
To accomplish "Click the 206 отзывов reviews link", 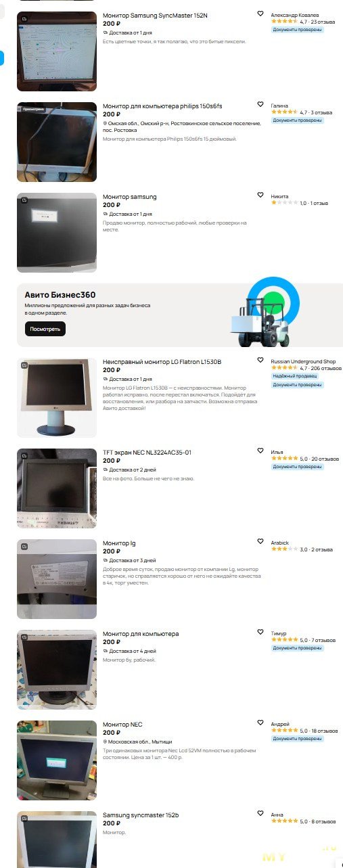I will (327, 369).
